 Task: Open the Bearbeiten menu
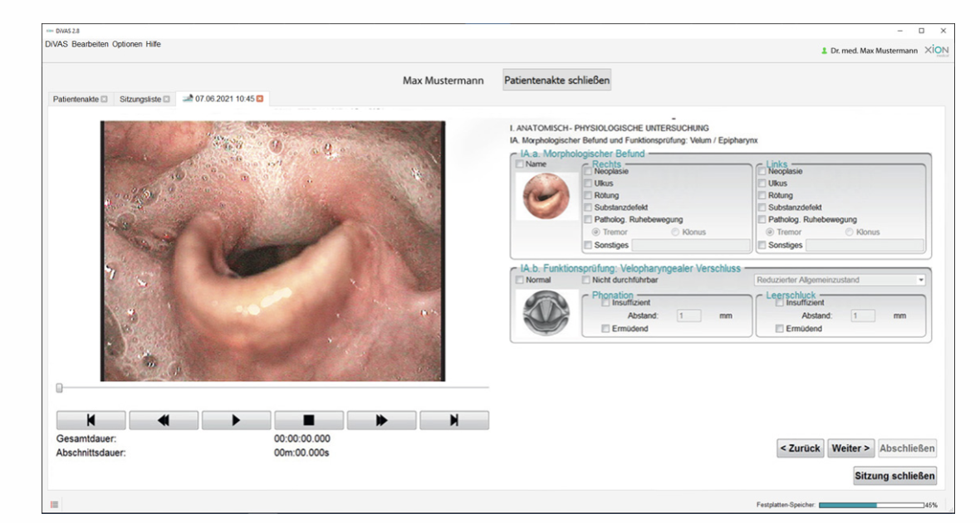coord(90,44)
